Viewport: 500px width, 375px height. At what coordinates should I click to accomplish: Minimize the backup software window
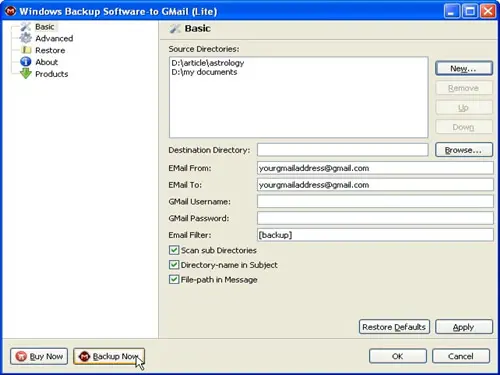click(x=452, y=12)
